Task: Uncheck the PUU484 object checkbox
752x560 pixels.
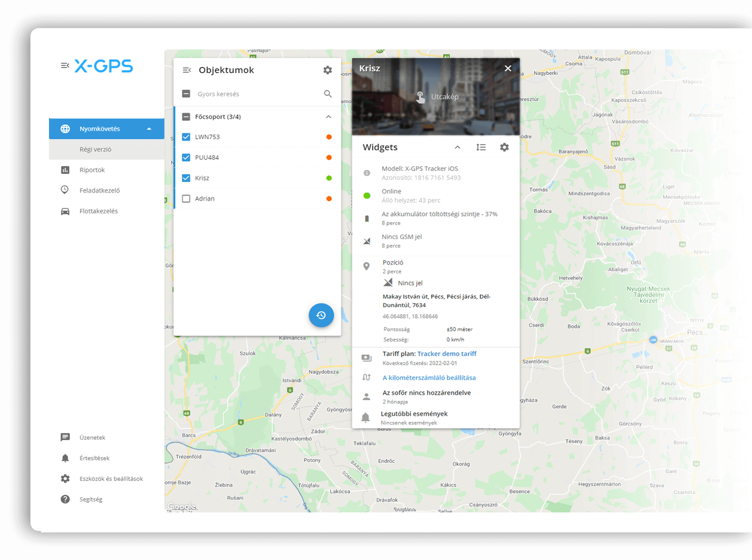Action: (186, 157)
